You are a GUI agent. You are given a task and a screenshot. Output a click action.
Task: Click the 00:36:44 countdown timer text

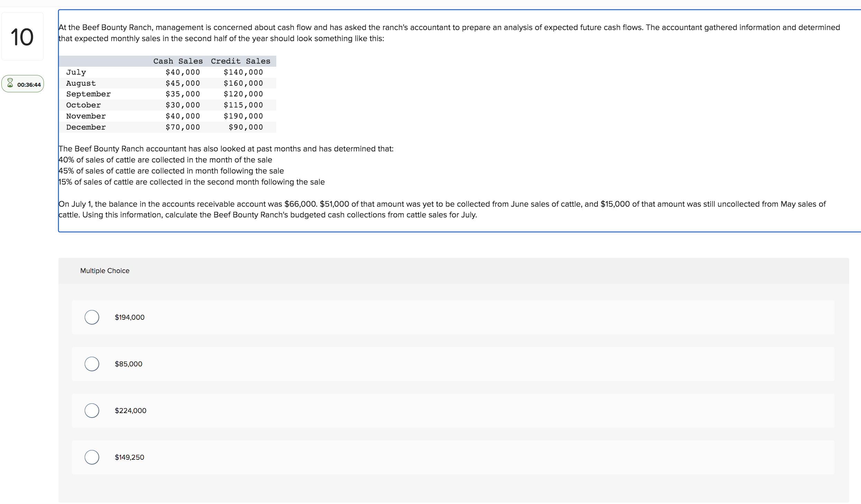point(29,85)
